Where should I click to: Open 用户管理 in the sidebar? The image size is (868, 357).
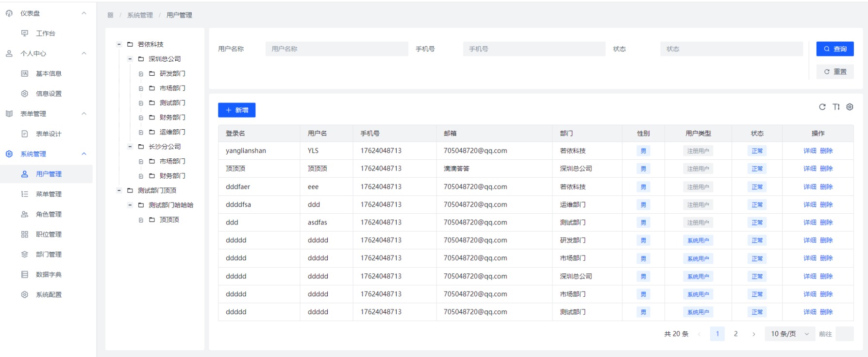click(46, 174)
